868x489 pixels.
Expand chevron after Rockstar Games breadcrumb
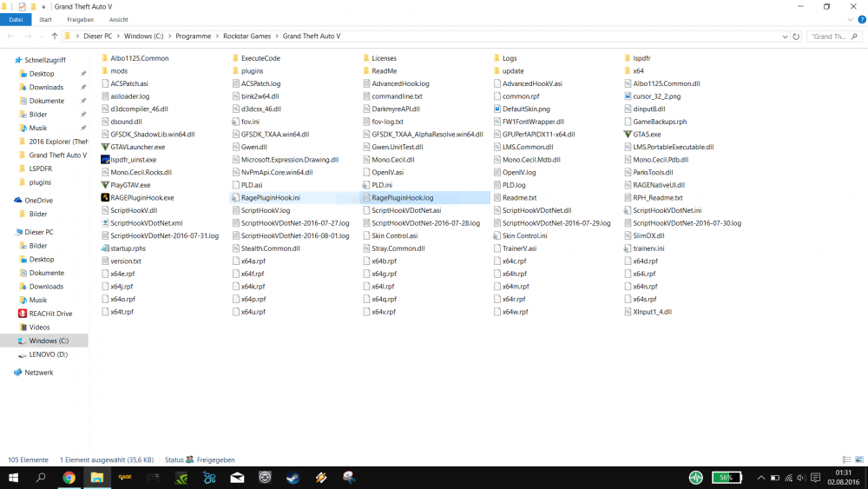(x=277, y=36)
